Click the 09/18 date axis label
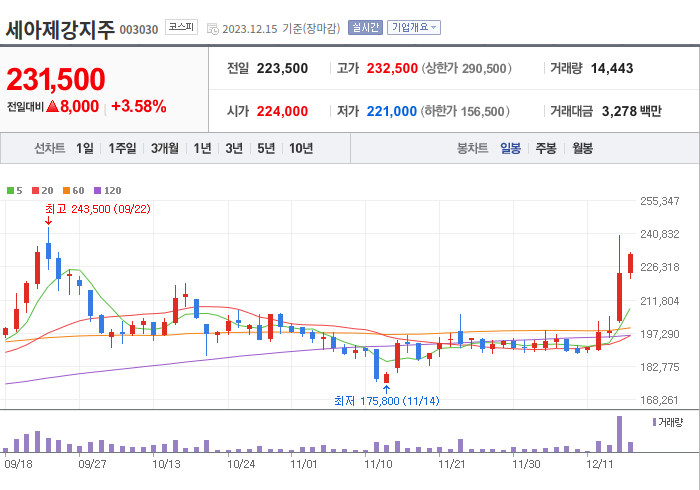Image resolution: width=700 pixels, height=490 pixels. [18, 464]
